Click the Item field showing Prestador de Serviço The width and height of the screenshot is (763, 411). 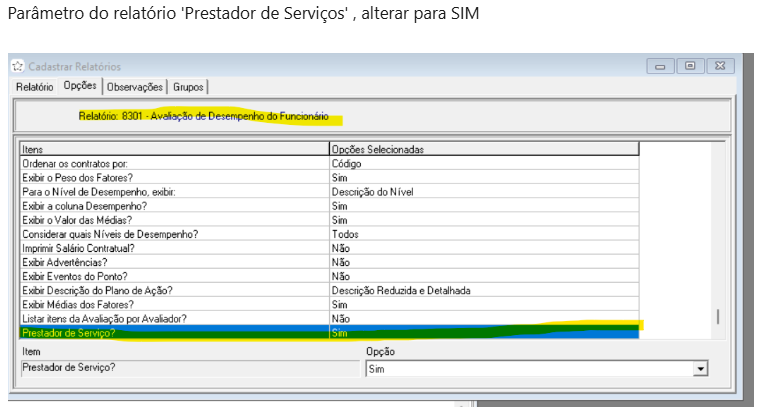(x=188, y=369)
